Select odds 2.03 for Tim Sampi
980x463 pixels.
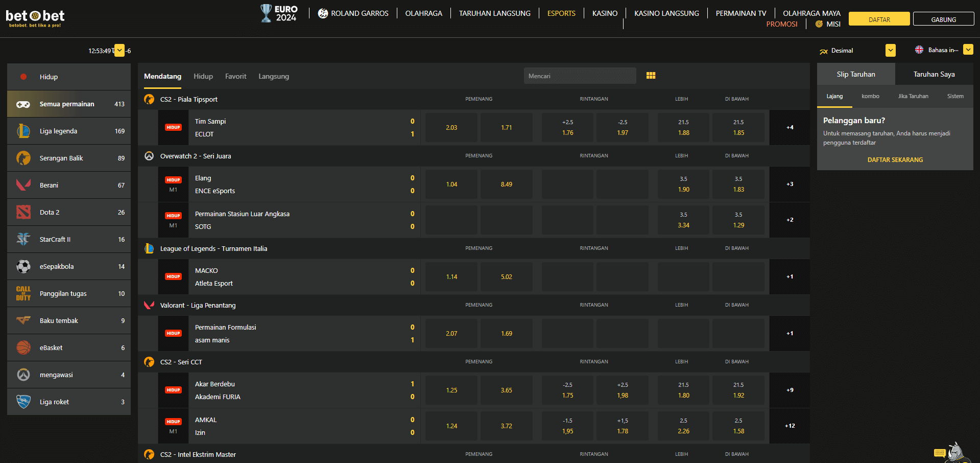[451, 127]
